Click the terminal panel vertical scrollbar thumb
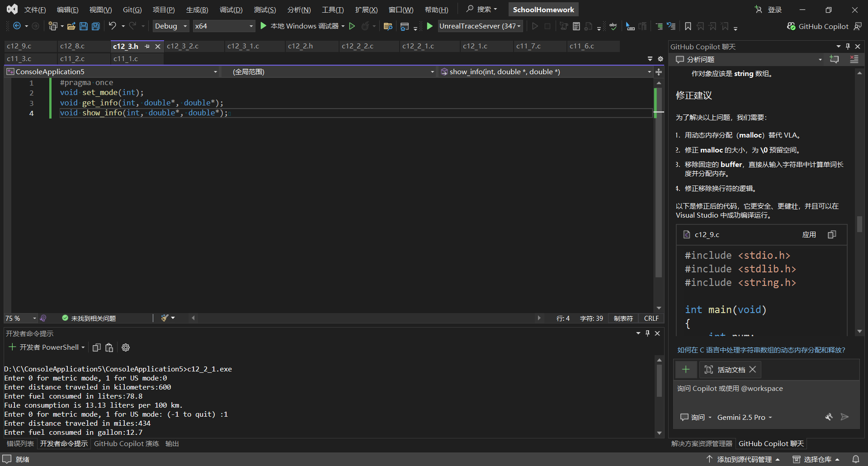Screen dimensions: 868x466 (x=659, y=380)
